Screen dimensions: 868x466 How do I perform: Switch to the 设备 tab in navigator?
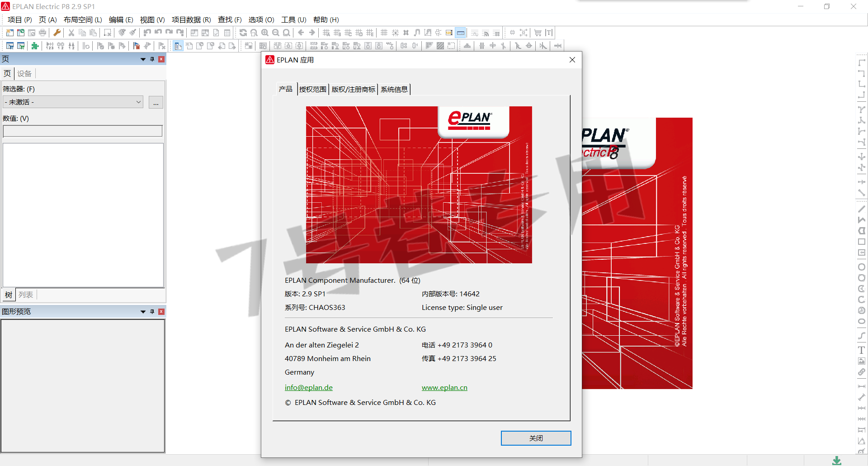click(24, 74)
